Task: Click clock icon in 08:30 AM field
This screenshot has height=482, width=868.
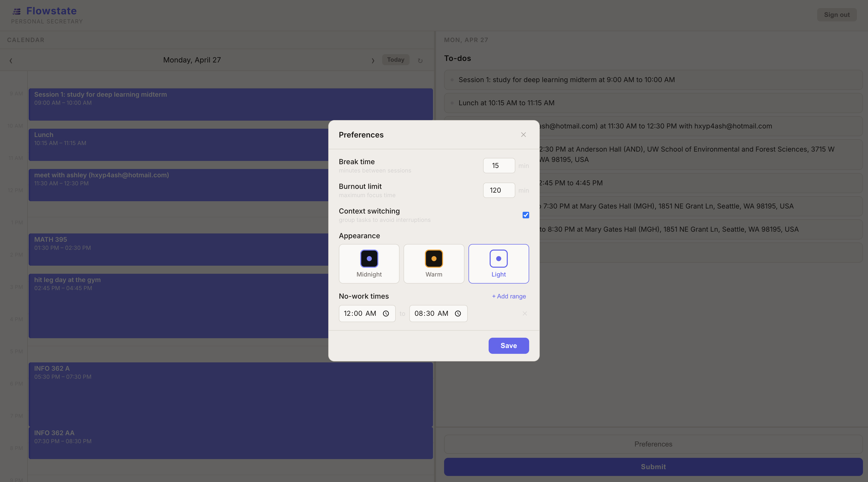Action: coord(458,314)
